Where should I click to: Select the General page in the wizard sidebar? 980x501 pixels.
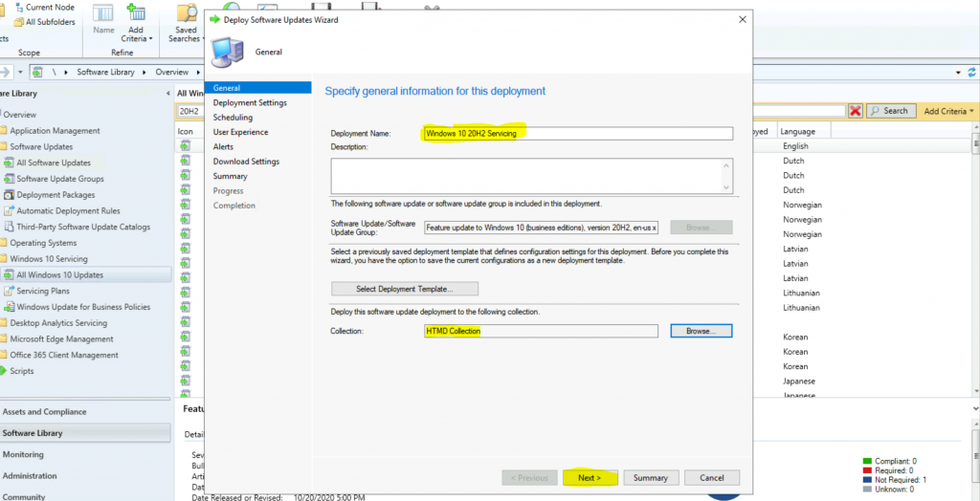[x=257, y=88]
